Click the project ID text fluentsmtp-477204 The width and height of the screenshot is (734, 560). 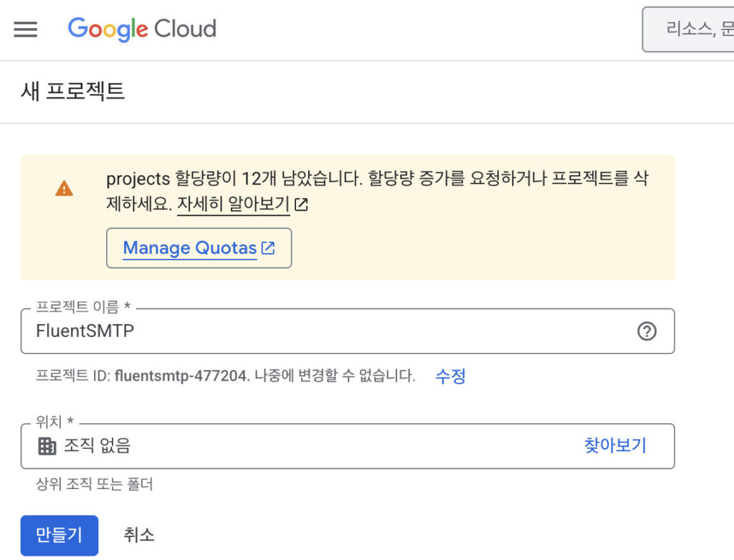click(181, 376)
